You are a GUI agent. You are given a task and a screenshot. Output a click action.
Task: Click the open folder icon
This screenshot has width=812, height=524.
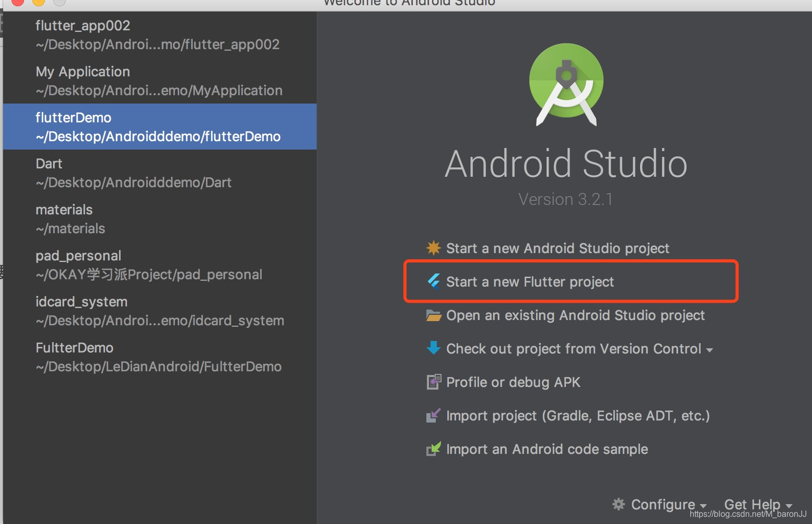[434, 315]
